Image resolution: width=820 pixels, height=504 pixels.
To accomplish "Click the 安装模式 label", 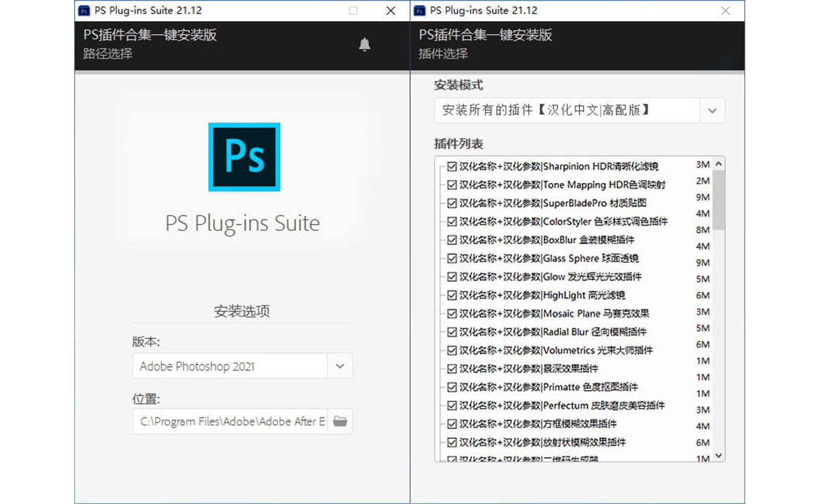I will [x=459, y=86].
